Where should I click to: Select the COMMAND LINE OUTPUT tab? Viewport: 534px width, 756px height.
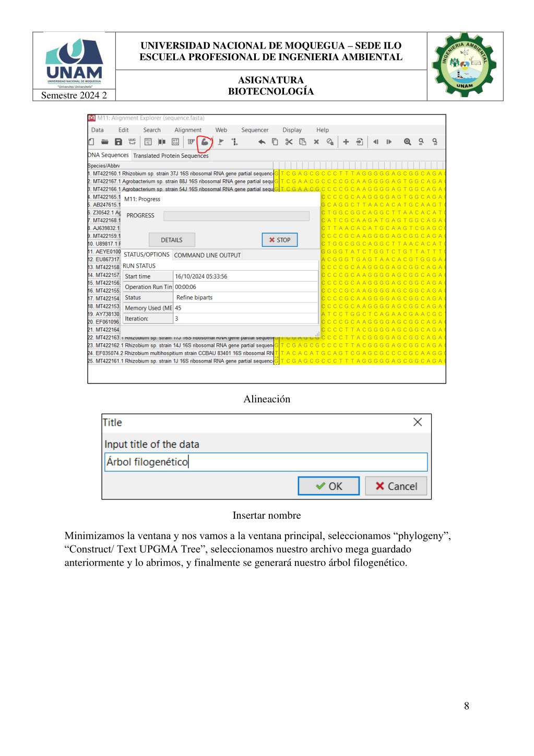(x=208, y=255)
